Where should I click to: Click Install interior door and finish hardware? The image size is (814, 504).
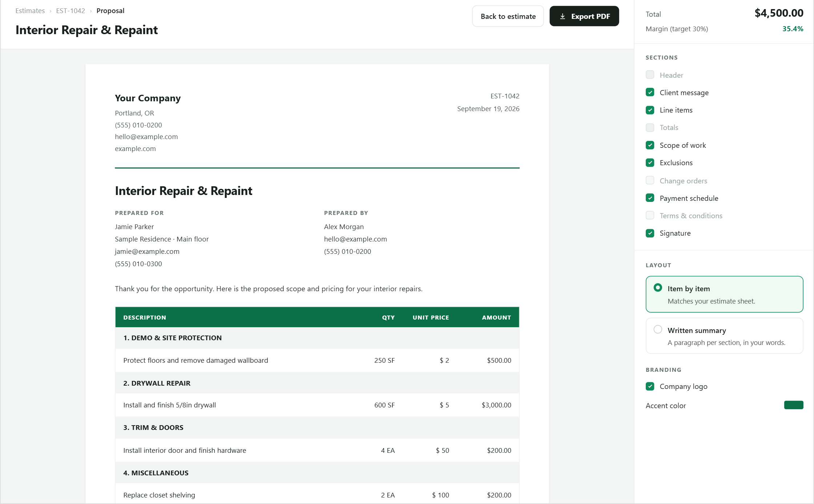(x=185, y=450)
